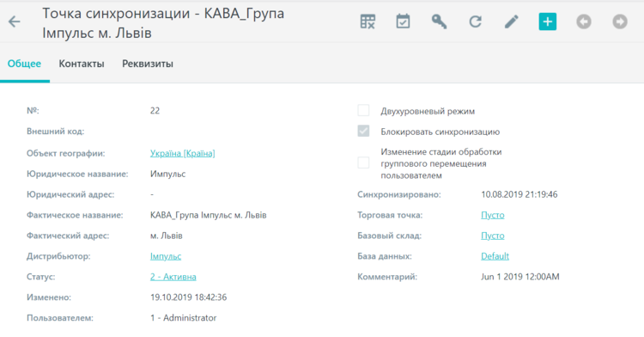Open the calendar check icon

point(403,21)
